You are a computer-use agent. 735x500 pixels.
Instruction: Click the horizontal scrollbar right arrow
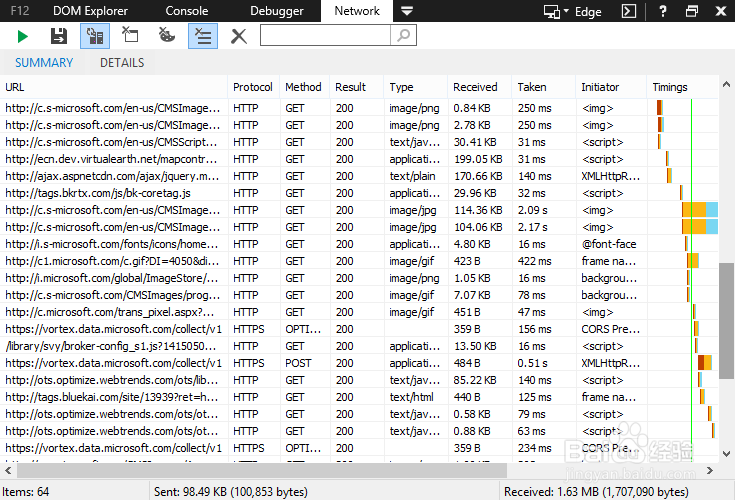[x=710, y=470]
